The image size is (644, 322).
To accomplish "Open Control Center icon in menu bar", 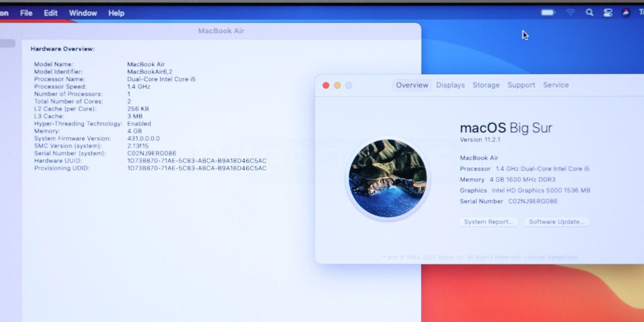I will point(608,13).
